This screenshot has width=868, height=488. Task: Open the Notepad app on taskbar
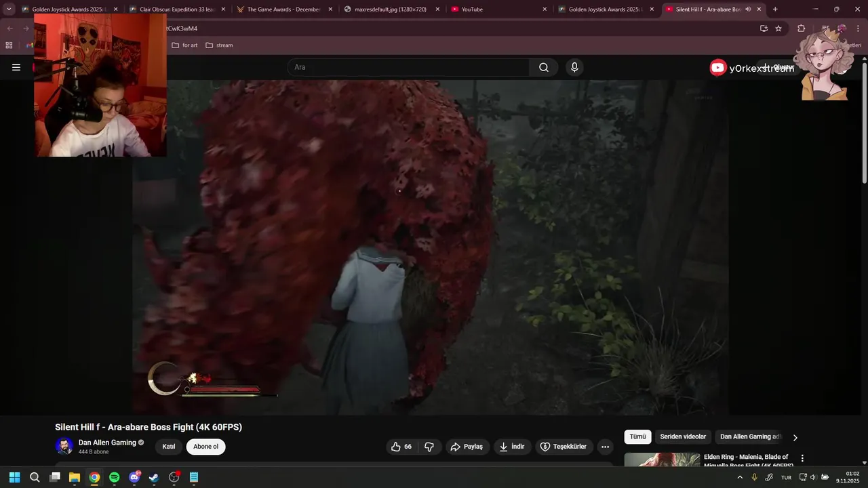pos(194,477)
